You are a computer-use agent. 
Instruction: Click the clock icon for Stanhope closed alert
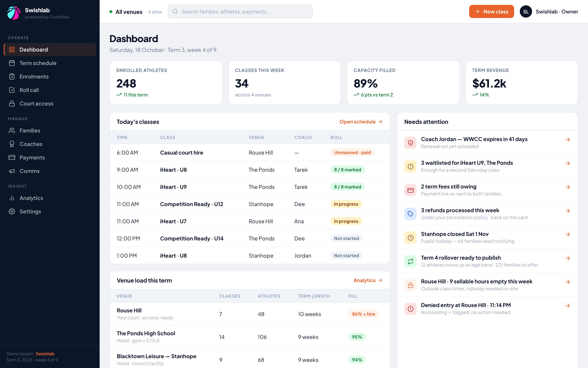410,238
